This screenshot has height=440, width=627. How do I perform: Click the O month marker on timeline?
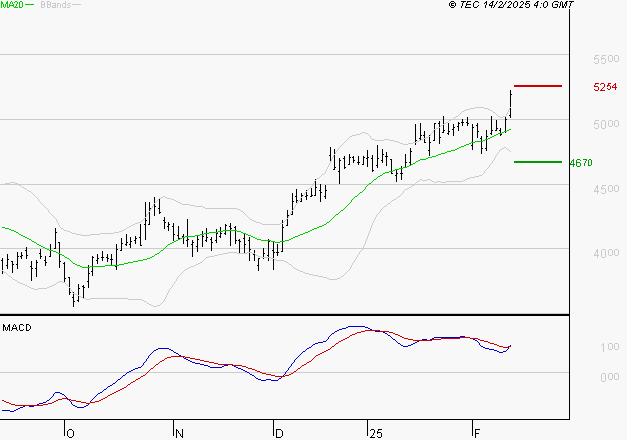click(70, 434)
